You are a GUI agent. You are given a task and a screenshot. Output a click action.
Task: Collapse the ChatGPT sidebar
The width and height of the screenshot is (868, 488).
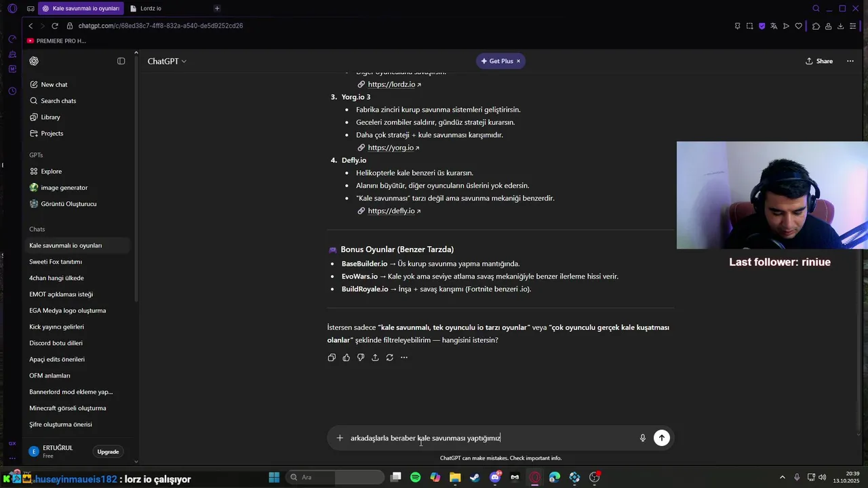tap(121, 61)
